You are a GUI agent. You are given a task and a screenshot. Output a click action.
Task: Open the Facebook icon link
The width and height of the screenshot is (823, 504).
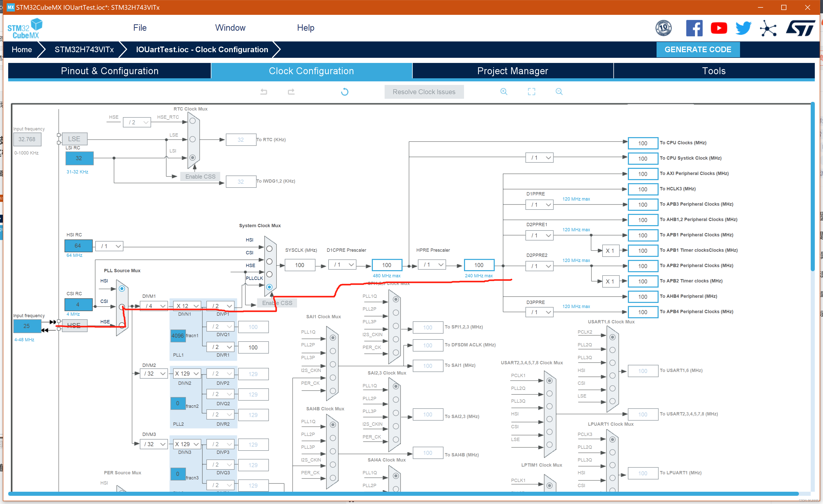[694, 28]
